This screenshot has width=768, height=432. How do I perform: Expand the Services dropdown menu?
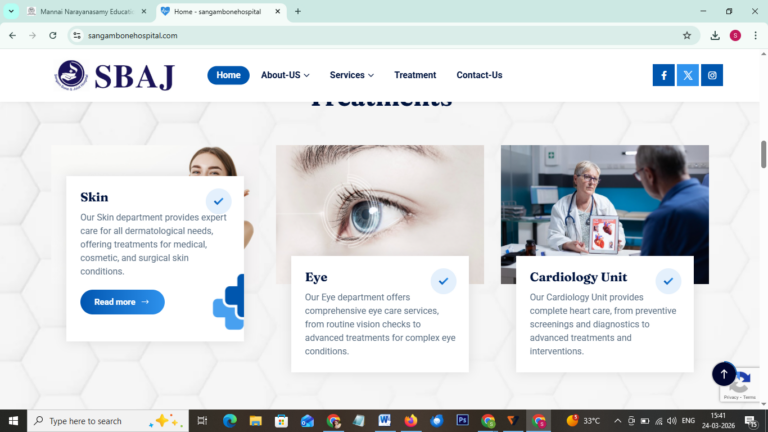coord(352,75)
